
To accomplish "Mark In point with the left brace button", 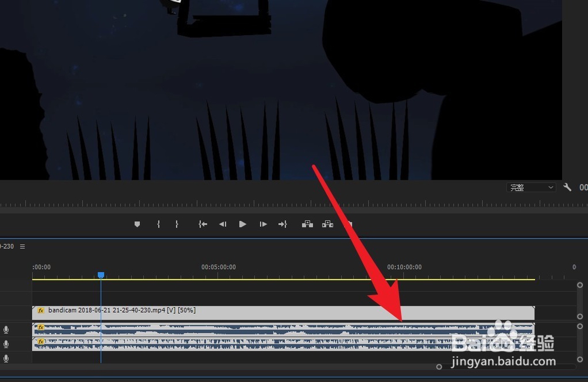I will click(158, 224).
